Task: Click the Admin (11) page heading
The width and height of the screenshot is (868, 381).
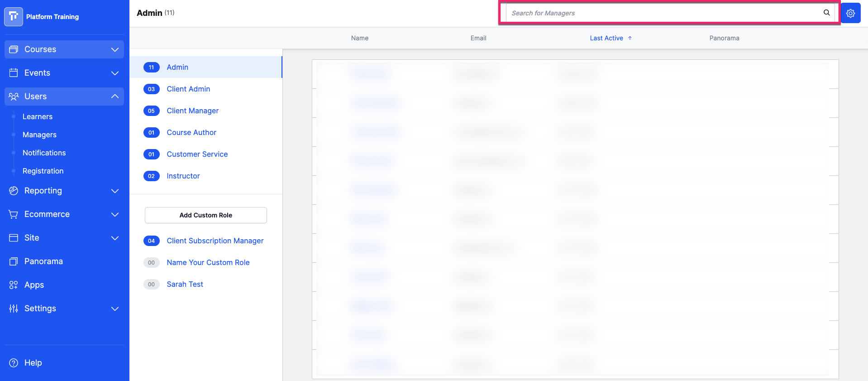Action: tap(156, 13)
